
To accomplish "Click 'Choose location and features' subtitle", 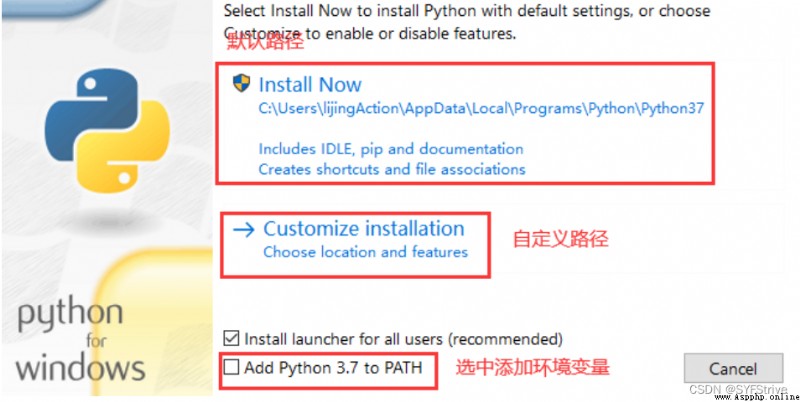I will [365, 252].
